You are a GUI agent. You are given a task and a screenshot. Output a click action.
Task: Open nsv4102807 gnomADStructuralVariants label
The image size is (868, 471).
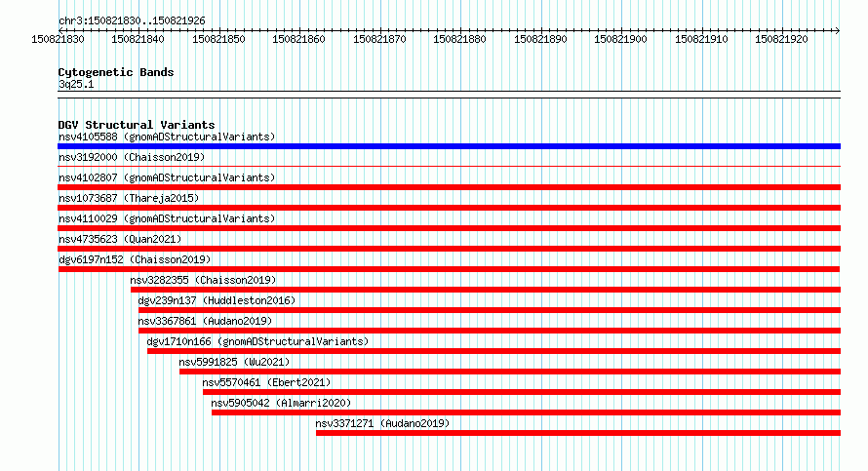[167, 177]
